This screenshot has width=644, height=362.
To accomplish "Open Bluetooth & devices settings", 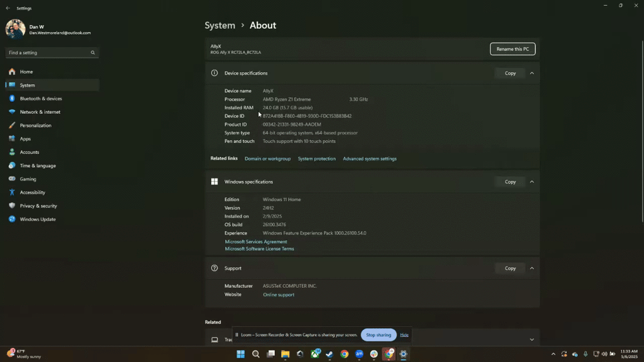I will pyautogui.click(x=41, y=99).
